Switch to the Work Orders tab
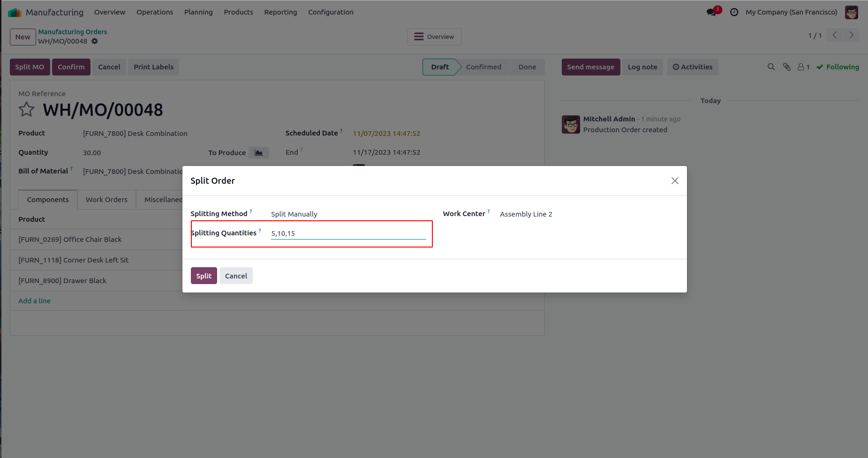The width and height of the screenshot is (868, 458). click(106, 200)
